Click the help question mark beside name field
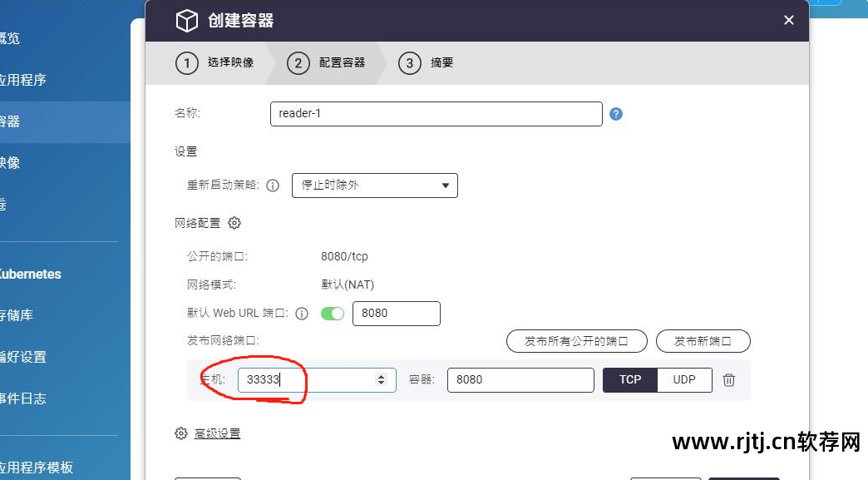Image resolution: width=868 pixels, height=480 pixels. point(616,114)
